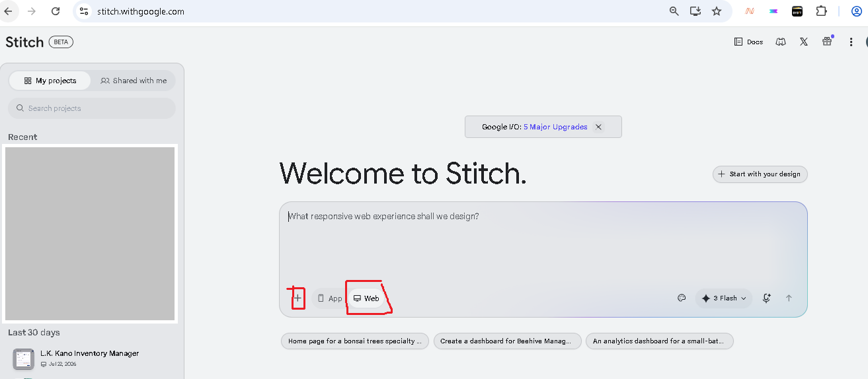Choose the small-batch analytics dashboard suggestion
Viewport: 868px width, 379px height.
[x=660, y=341]
